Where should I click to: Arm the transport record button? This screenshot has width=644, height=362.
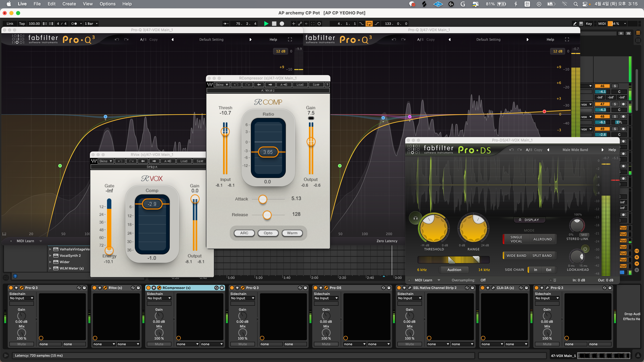(x=282, y=23)
